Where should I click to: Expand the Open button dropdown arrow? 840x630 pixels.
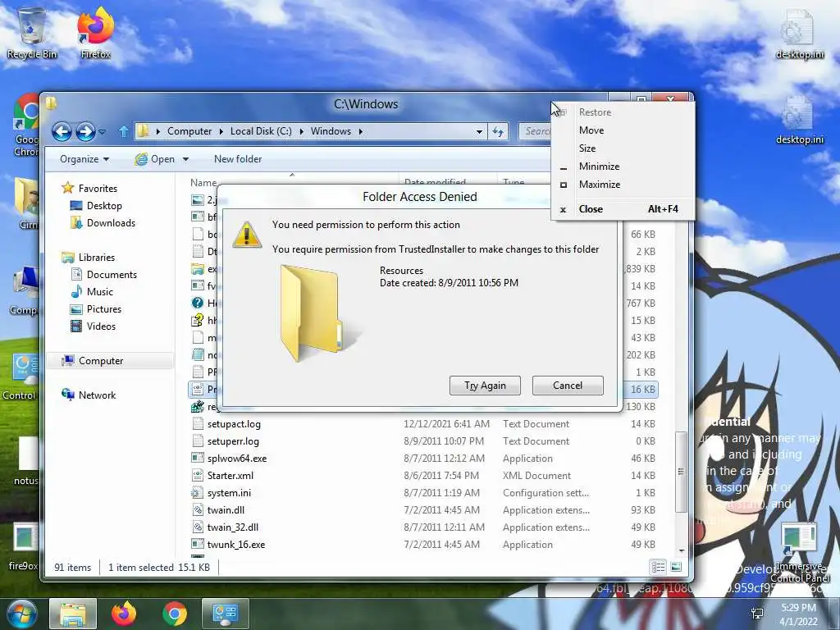tap(186, 159)
